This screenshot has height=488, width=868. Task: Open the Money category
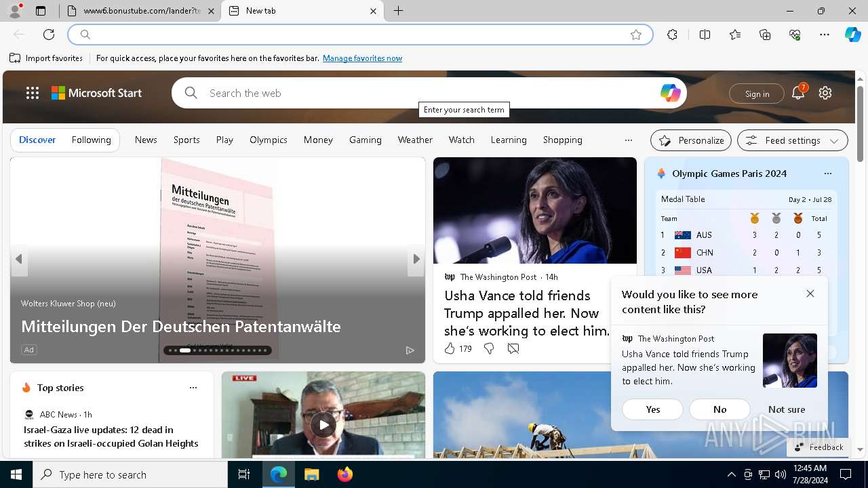click(318, 140)
